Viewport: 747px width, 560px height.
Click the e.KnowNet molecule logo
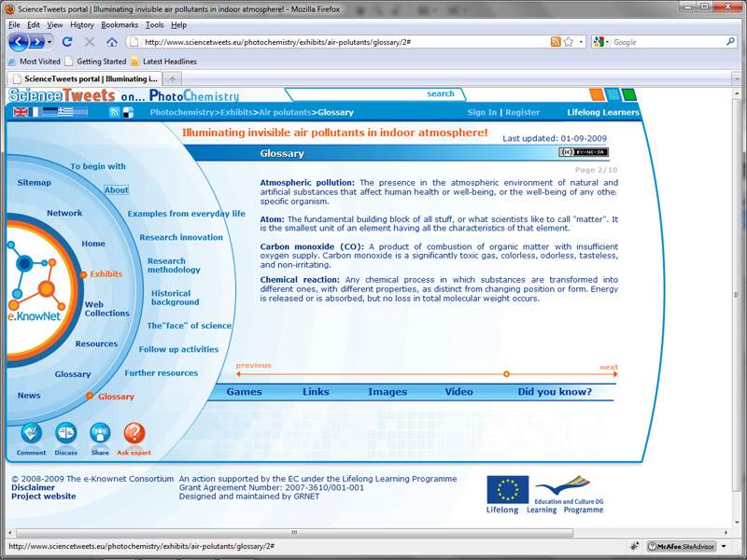pos(36,290)
